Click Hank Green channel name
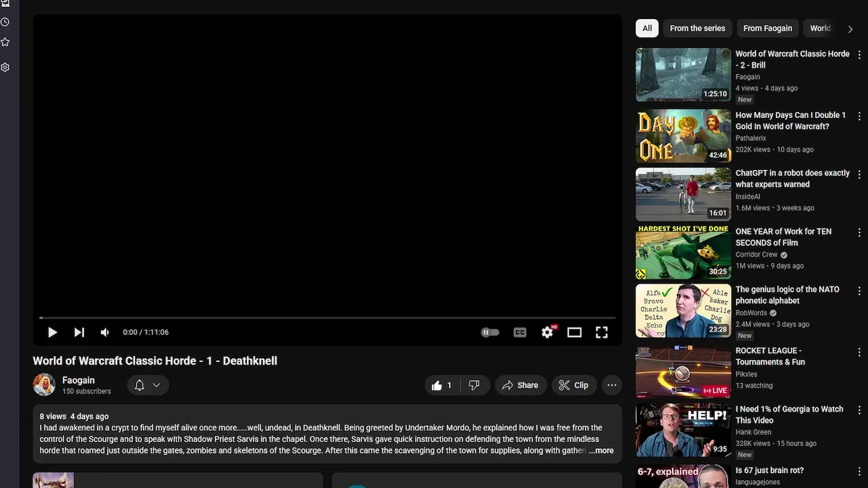 [753, 432]
